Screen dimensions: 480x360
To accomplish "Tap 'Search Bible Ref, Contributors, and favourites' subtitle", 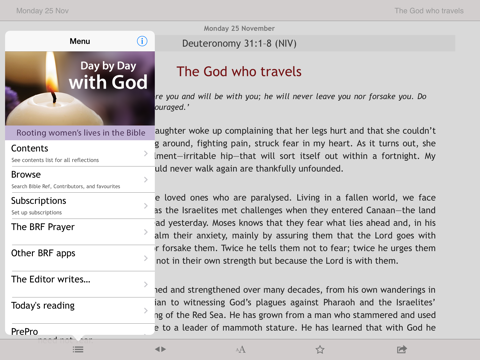I will 66,186.
